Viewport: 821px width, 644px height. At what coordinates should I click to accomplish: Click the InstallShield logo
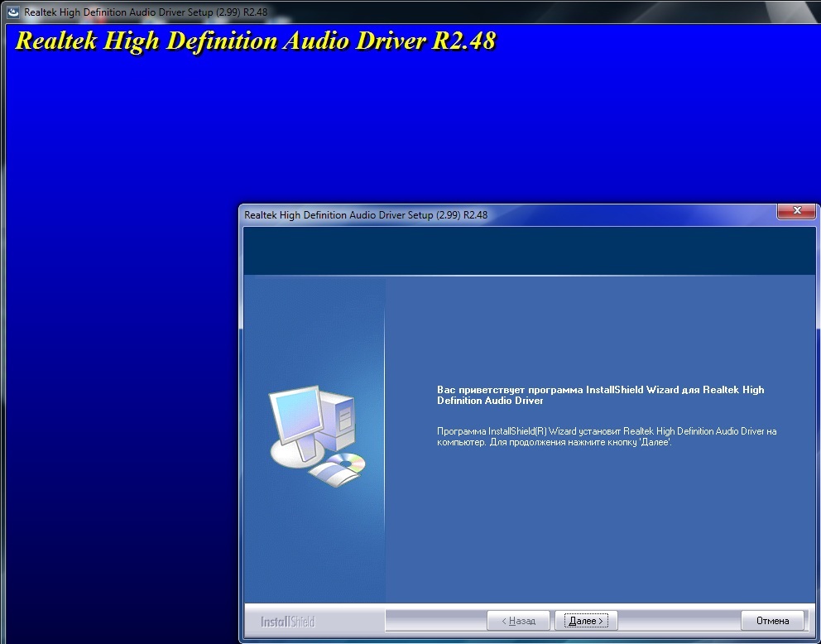click(x=287, y=621)
